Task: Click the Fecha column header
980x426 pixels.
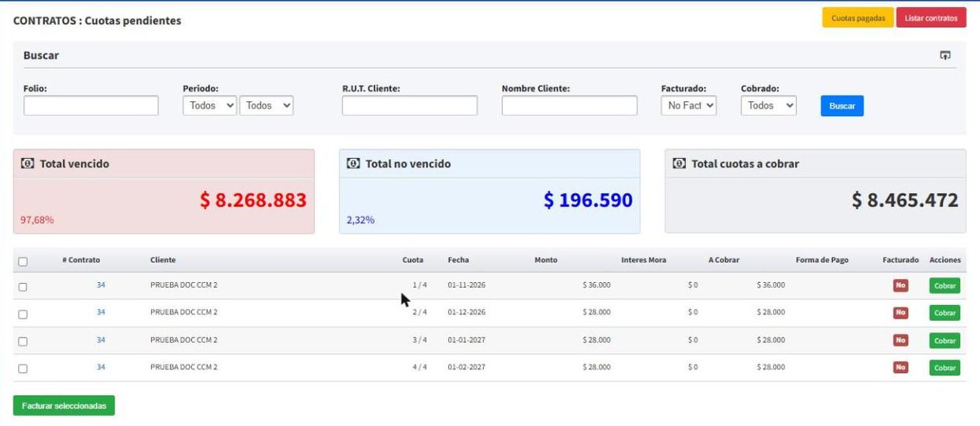Action: [x=458, y=260]
